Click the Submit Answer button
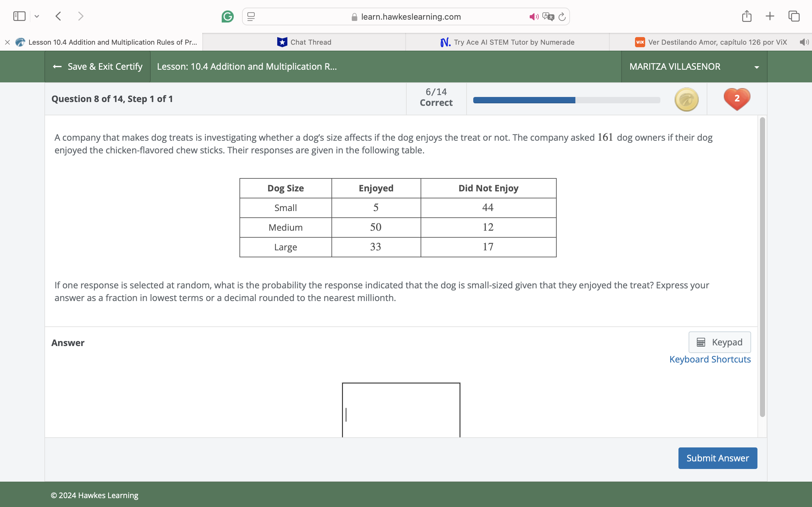Viewport: 812px width, 507px height. point(717,458)
